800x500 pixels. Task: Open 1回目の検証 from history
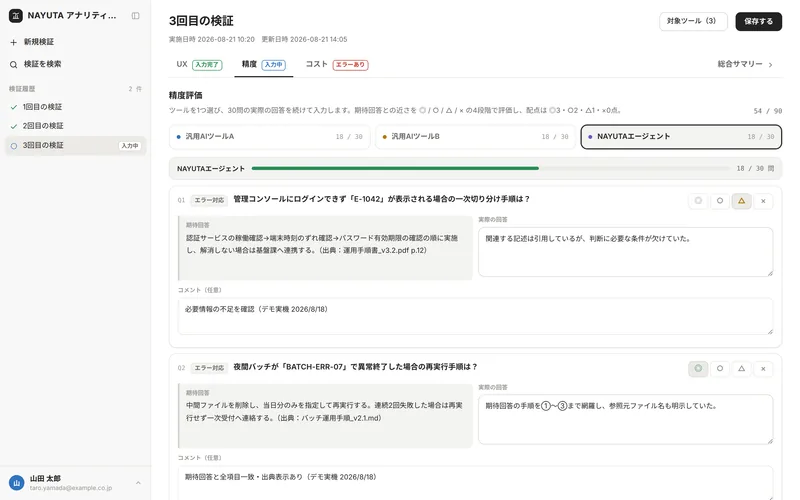(76, 107)
